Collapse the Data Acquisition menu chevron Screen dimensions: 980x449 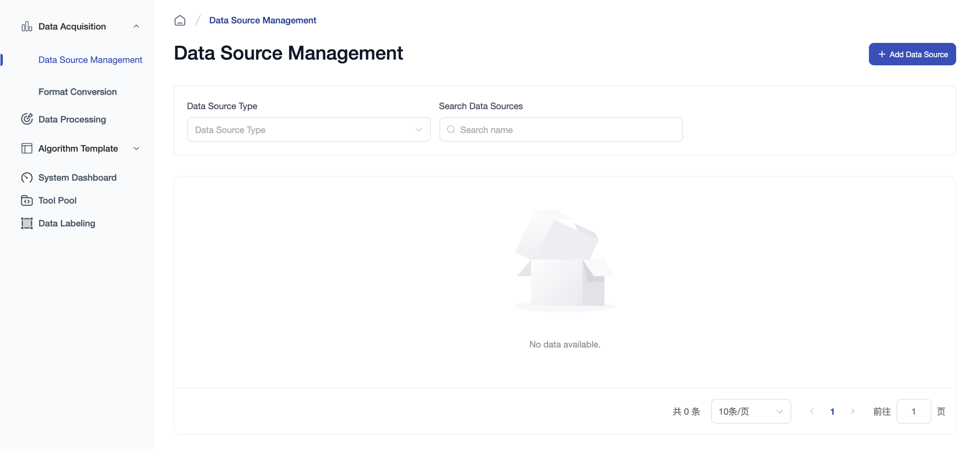coord(136,27)
